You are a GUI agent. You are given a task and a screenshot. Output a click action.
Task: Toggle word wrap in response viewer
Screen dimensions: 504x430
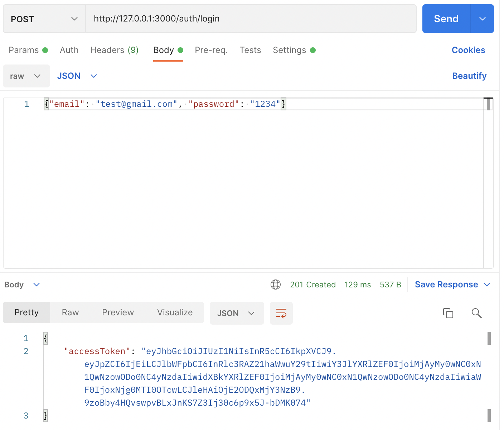pos(281,313)
